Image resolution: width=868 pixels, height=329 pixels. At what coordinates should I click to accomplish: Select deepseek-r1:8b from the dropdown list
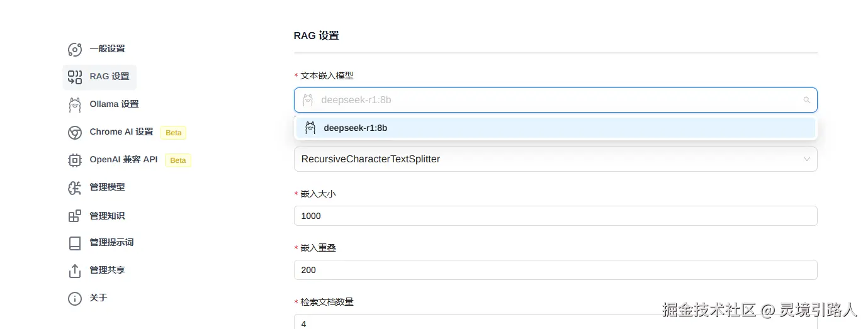tap(355, 128)
